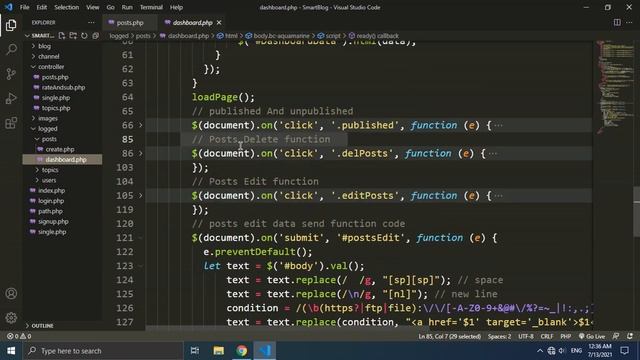640x360 pixels.
Task: Open the Accounts menu icon
Action: (11, 293)
